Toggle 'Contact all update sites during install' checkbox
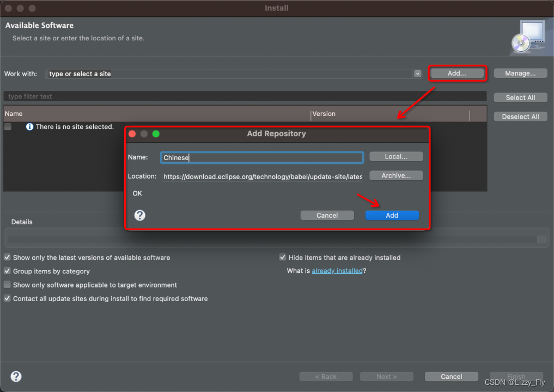Image resolution: width=554 pixels, height=392 pixels. (7, 298)
